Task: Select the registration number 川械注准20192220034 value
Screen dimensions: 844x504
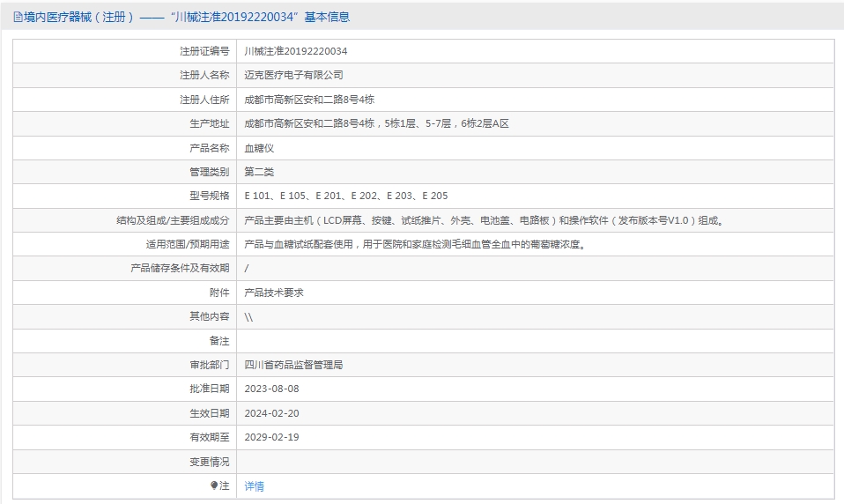Action: tap(295, 51)
